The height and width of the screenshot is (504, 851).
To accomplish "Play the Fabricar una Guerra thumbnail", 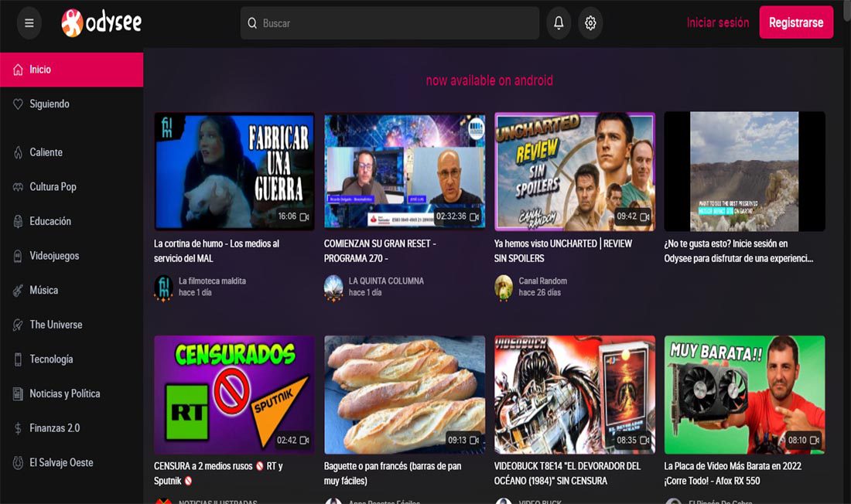I will click(234, 172).
